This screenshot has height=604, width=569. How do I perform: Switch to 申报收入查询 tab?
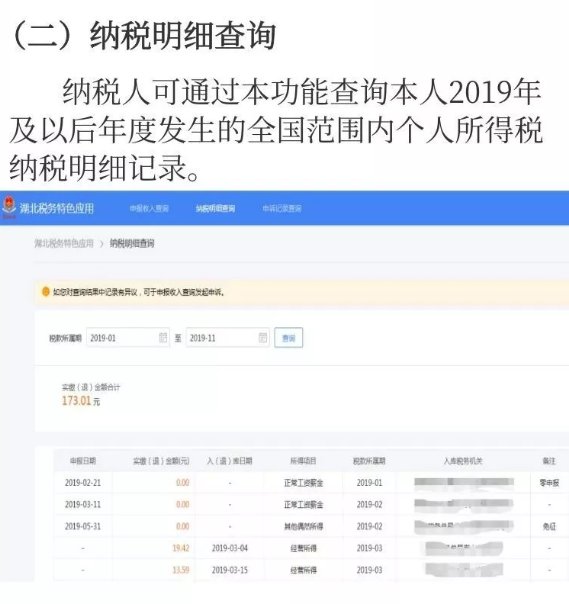[x=149, y=208]
